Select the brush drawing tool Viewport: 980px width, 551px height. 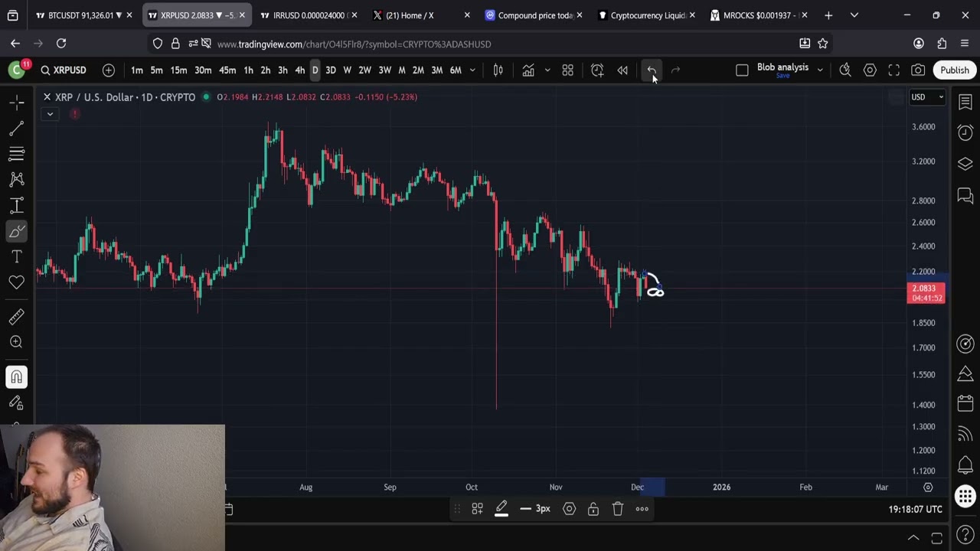(x=16, y=231)
